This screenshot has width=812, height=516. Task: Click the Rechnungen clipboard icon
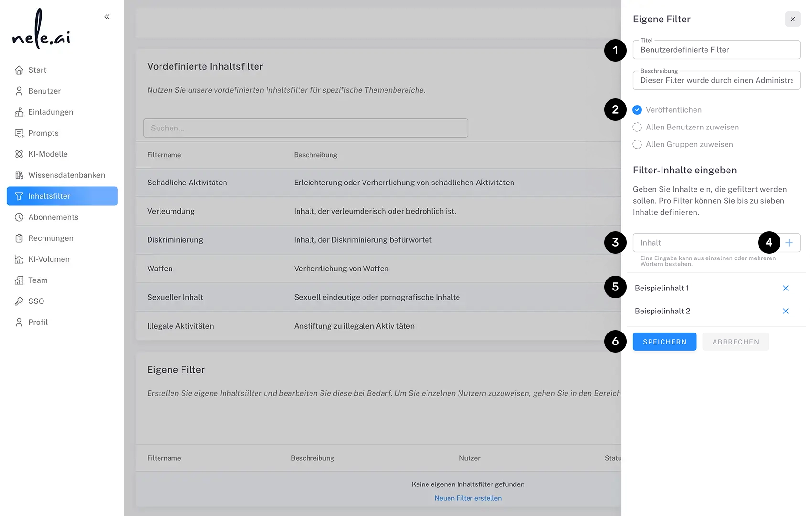19,238
